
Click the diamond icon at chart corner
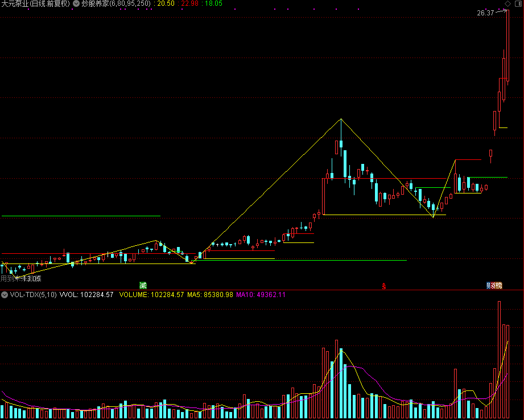click(x=508, y=3)
